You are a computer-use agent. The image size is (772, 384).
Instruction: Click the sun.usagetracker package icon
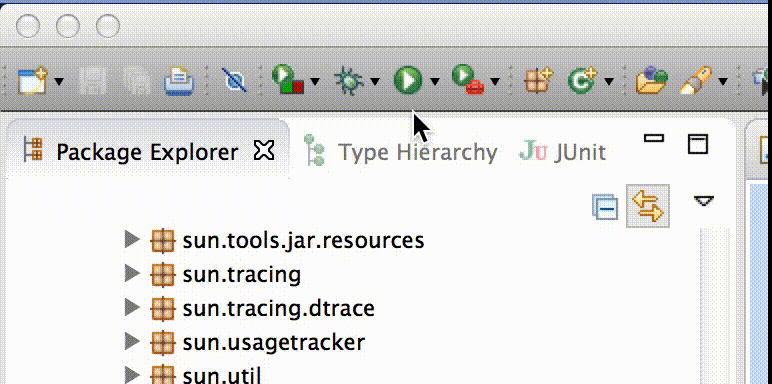click(x=162, y=342)
